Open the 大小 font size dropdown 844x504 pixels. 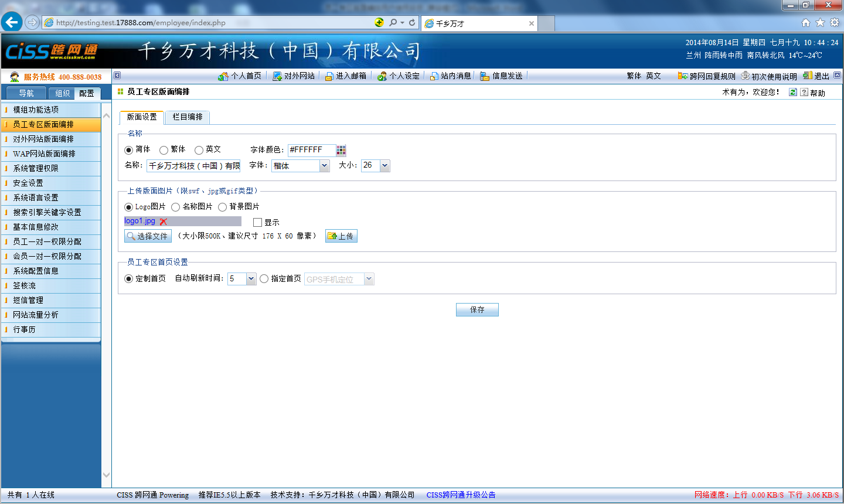tap(385, 166)
